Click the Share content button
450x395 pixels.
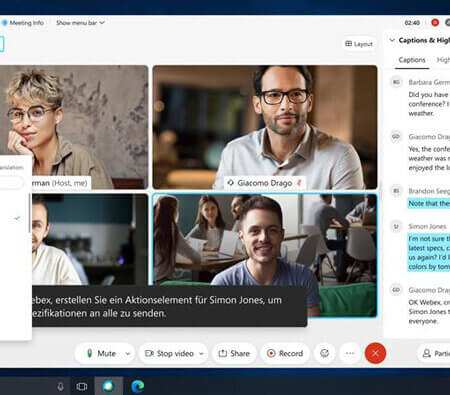(x=234, y=353)
